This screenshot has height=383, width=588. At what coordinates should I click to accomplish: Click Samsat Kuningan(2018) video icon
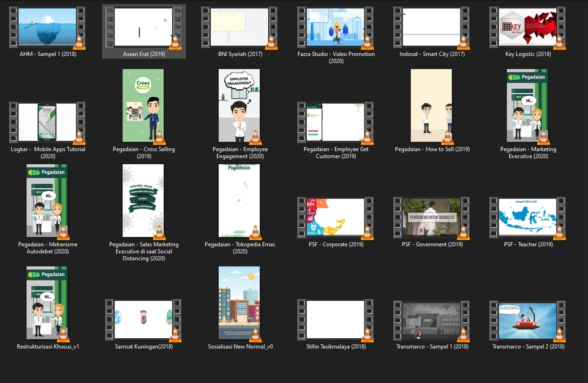click(143, 320)
